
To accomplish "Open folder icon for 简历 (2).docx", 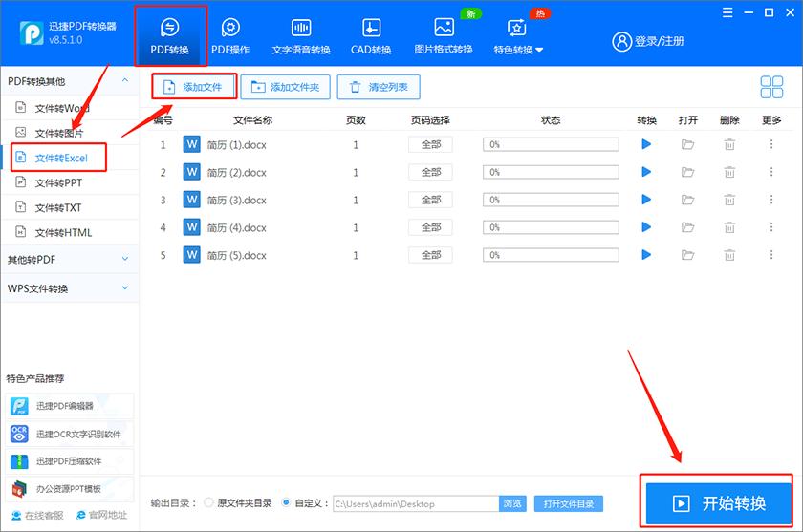I will tap(687, 172).
